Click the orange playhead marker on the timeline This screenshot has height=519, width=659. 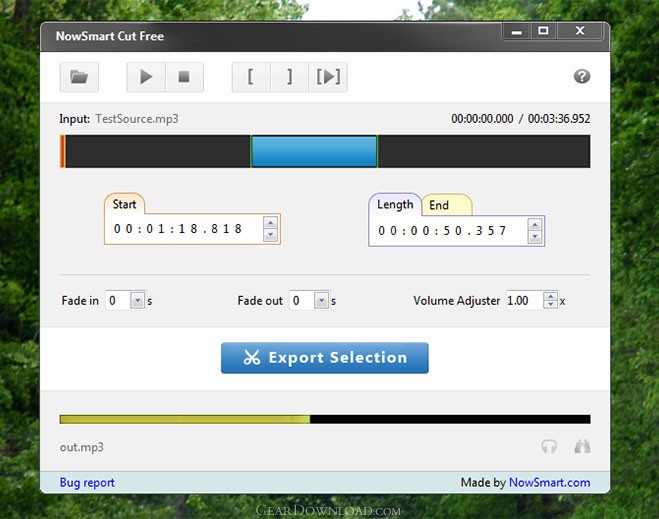tap(63, 151)
